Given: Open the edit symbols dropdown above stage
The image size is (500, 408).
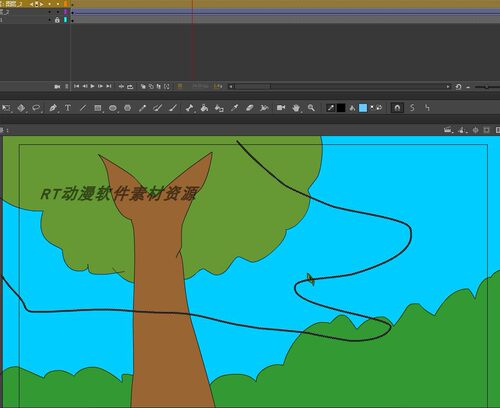Looking at the screenshot, I should coord(462,130).
